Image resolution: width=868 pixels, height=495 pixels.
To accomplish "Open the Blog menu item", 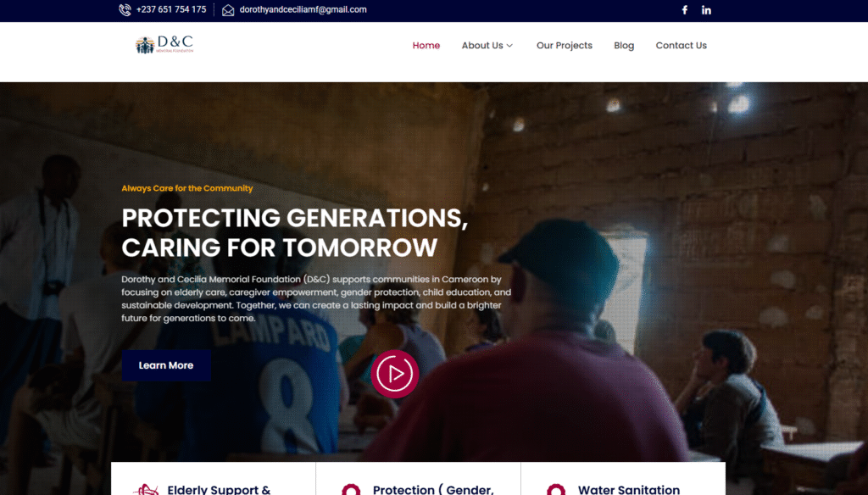I will pos(624,46).
